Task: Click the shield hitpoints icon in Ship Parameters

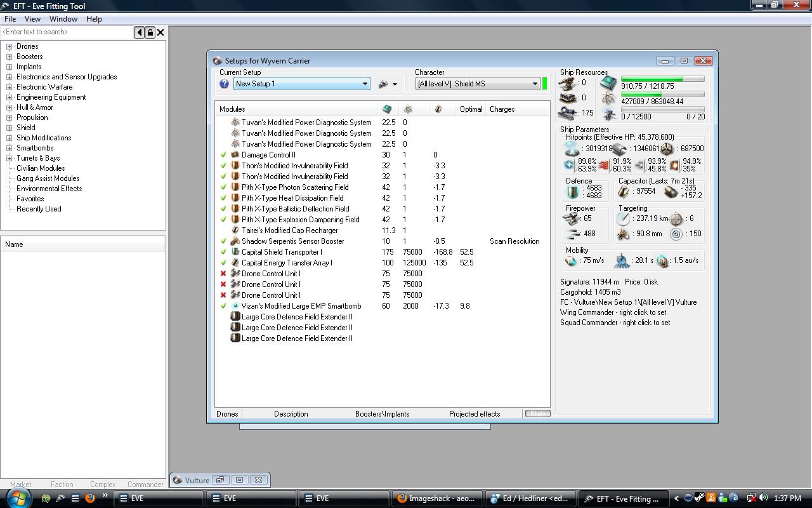Action: [x=572, y=149]
